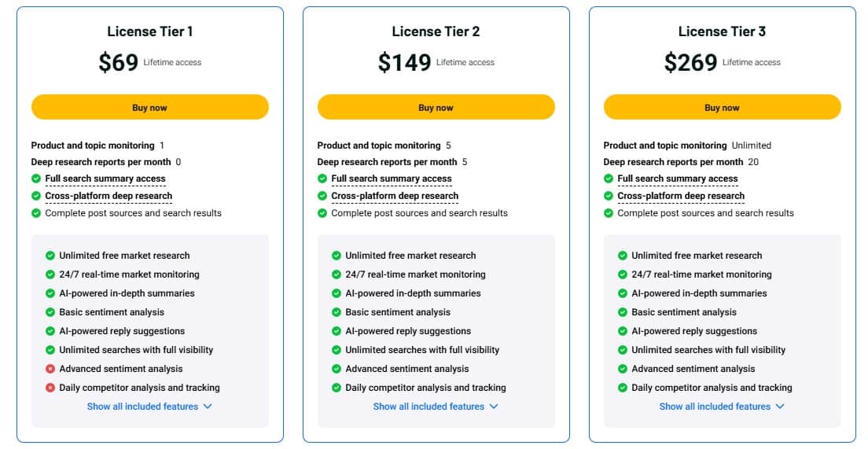Click the $69 price in Tier 1
Image resolution: width=868 pixels, height=449 pixels.
tap(118, 62)
